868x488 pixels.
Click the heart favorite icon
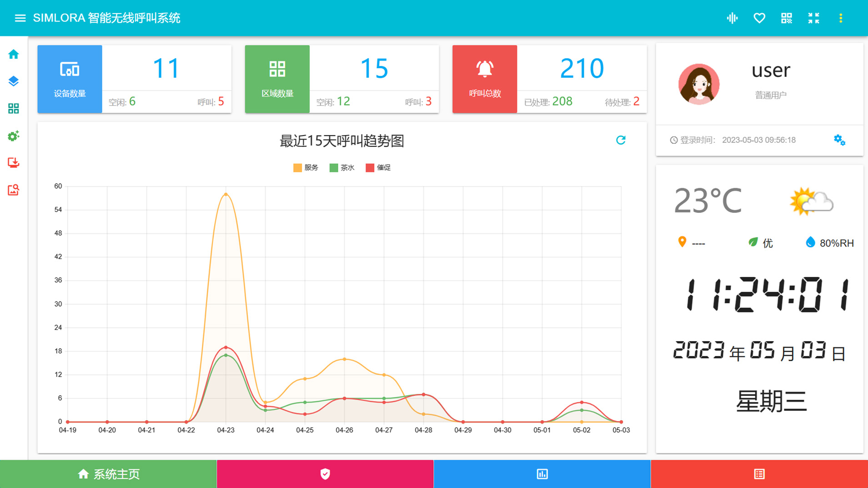(x=759, y=18)
